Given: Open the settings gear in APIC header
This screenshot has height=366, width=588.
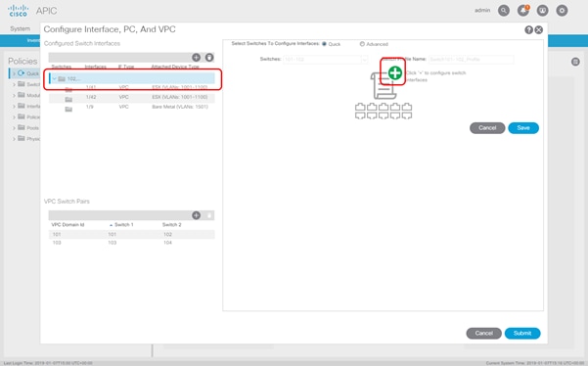Looking at the screenshot, I should (562, 11).
